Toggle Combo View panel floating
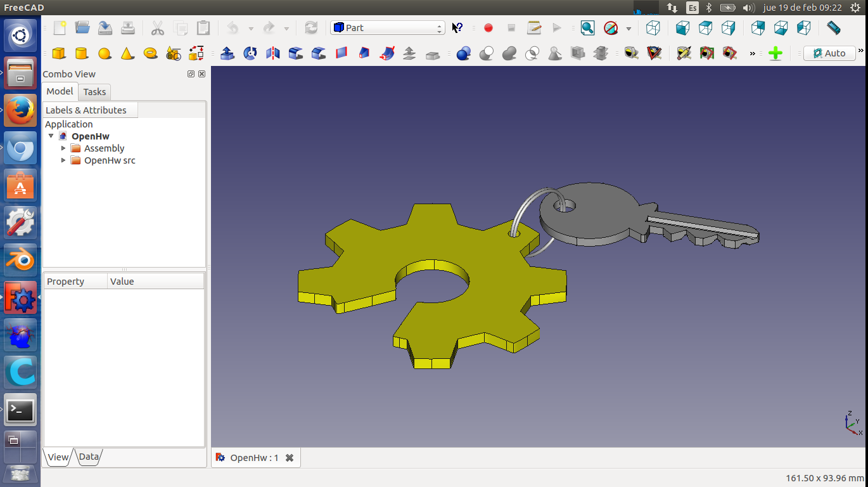The width and height of the screenshot is (868, 487). [x=191, y=74]
